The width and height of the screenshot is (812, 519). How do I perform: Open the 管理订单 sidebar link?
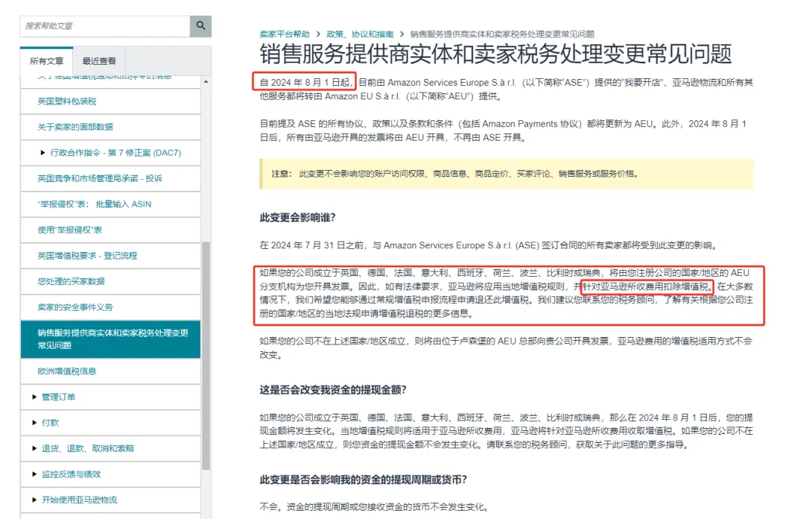pos(59,397)
